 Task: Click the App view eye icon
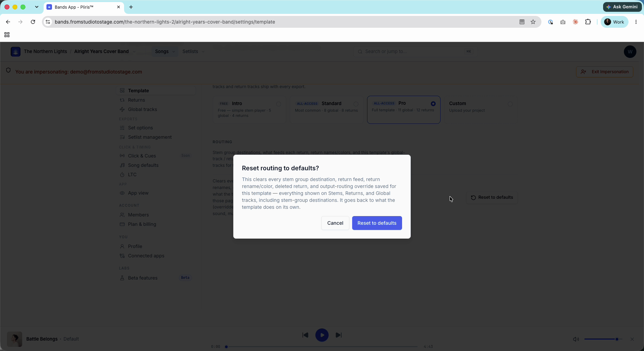[122, 193]
